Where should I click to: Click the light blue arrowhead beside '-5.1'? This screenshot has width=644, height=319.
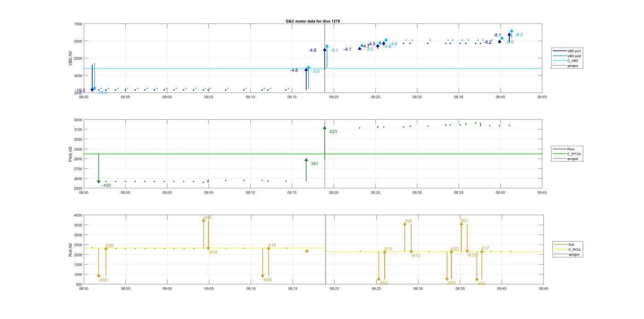(327, 46)
